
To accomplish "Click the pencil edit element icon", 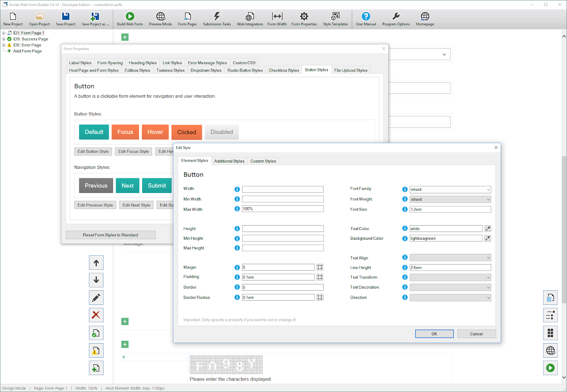I will (x=96, y=298).
